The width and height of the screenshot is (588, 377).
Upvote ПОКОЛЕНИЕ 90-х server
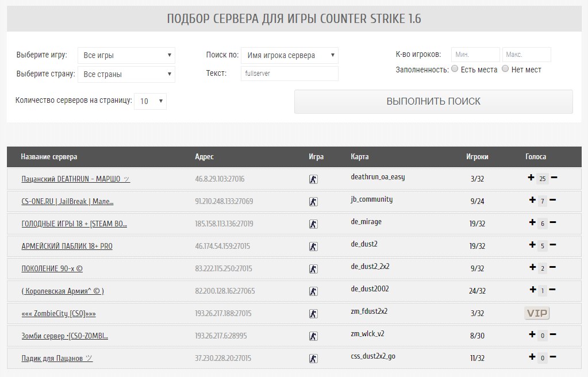click(x=532, y=267)
